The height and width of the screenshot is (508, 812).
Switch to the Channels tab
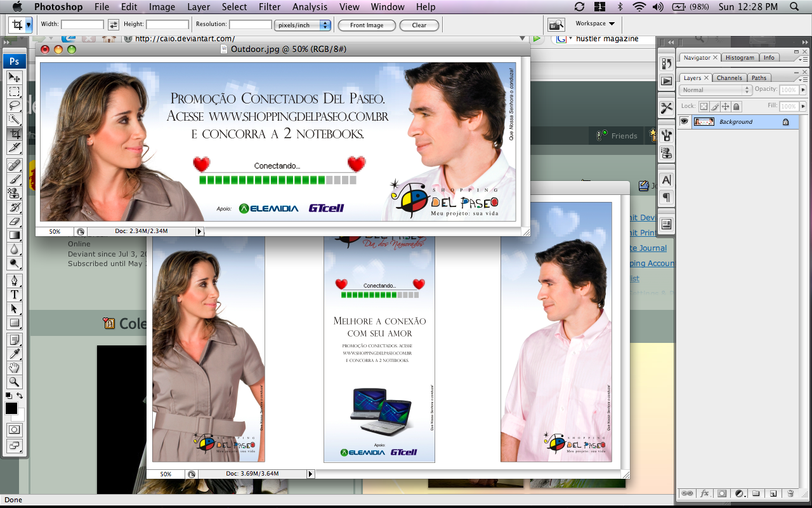pos(730,78)
